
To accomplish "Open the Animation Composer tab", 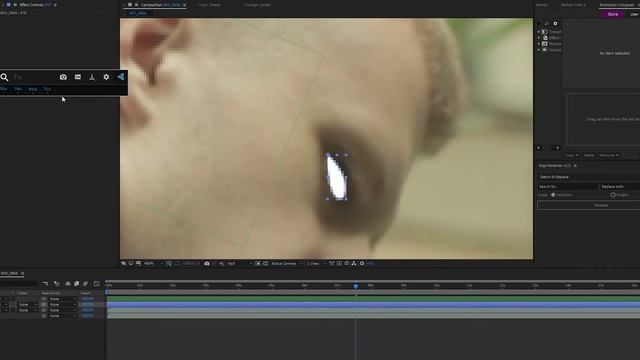I will click(x=617, y=5).
